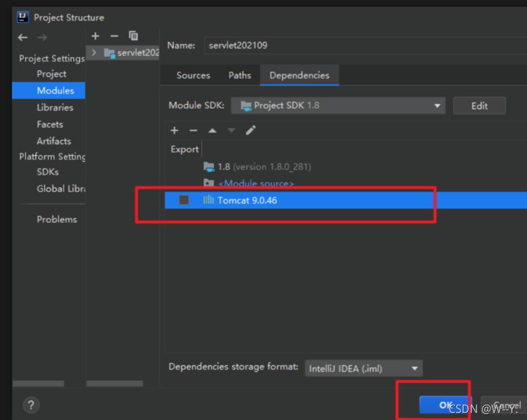Copy the module with the copy icon
The height and width of the screenshot is (420, 527).
click(134, 36)
